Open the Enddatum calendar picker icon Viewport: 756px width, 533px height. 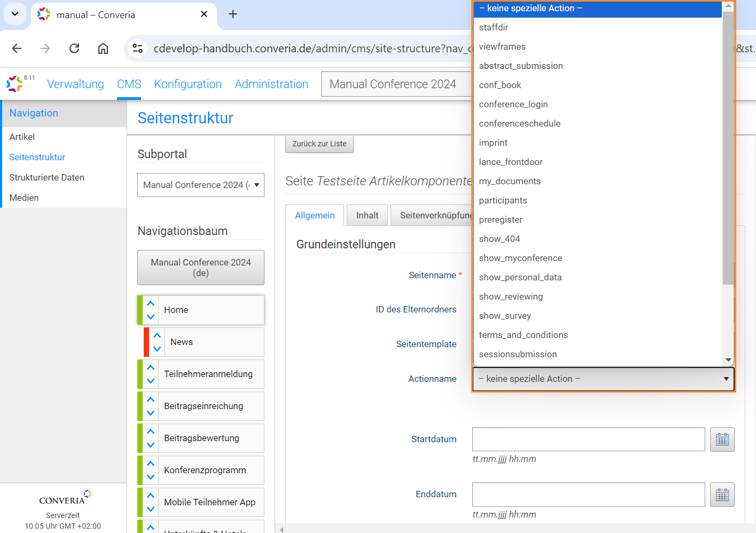pyautogui.click(x=722, y=495)
